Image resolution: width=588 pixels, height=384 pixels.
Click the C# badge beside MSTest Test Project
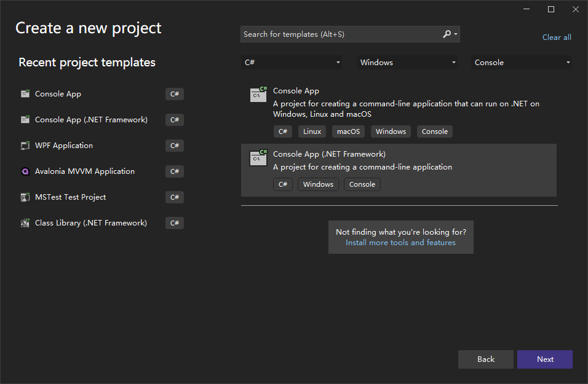pos(175,197)
